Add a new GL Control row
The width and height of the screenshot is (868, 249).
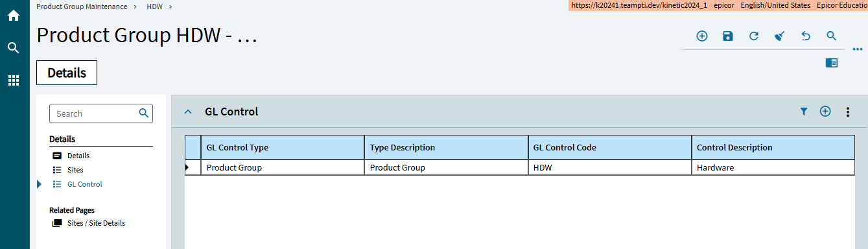click(x=825, y=112)
